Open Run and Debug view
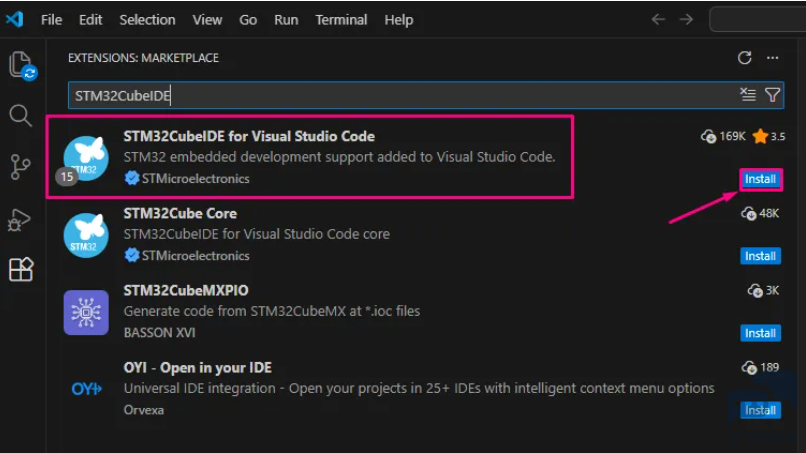This screenshot has width=806, height=453. point(20,220)
